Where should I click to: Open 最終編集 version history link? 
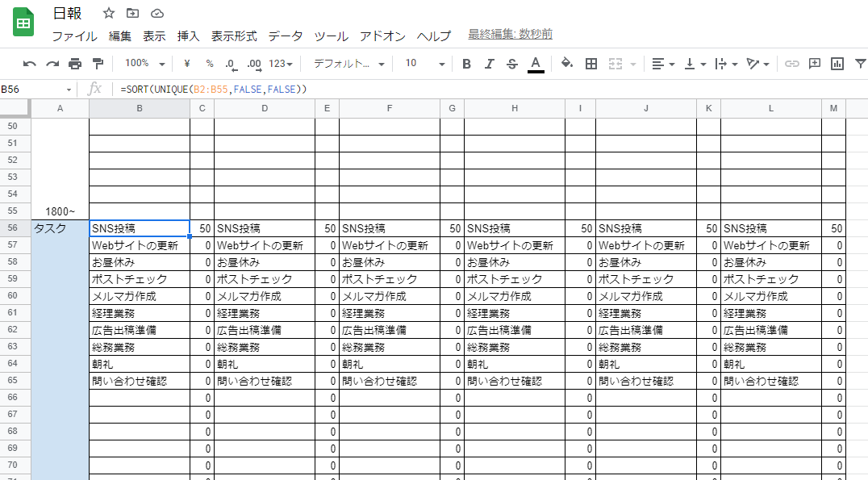pyautogui.click(x=511, y=35)
